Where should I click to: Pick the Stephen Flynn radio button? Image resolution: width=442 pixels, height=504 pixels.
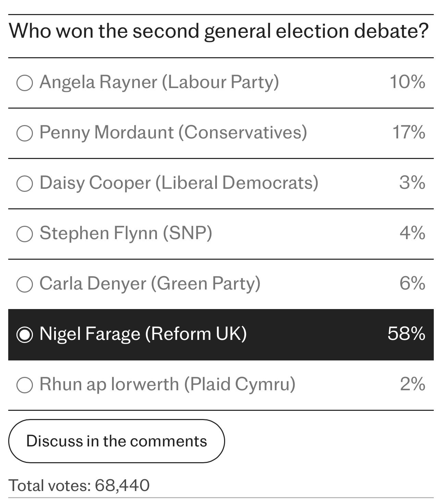pos(25,234)
